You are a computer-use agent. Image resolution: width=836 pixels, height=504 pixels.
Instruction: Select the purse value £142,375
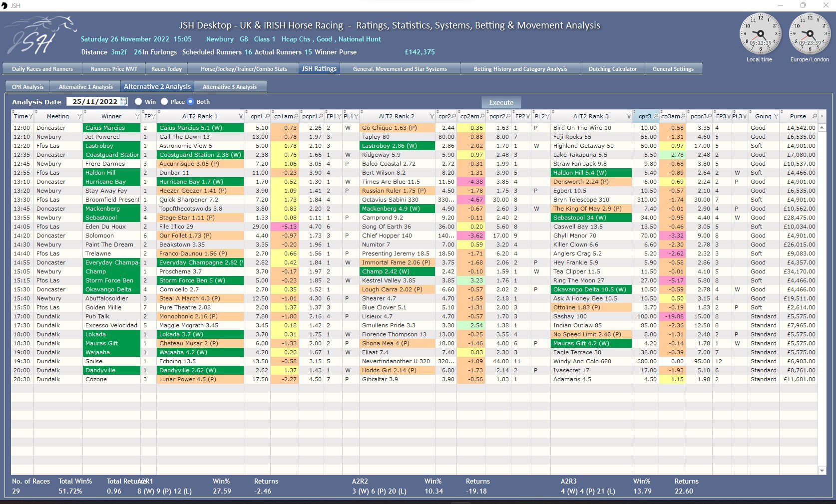420,52
